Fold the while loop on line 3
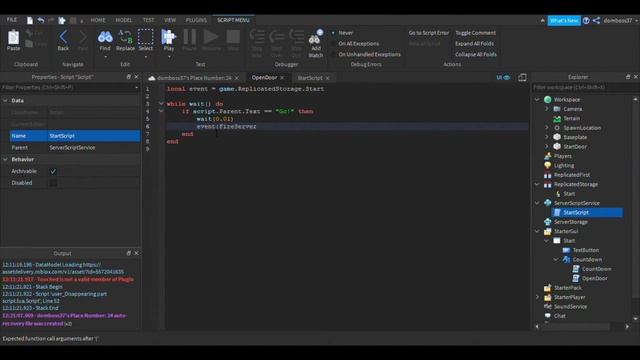Image resolution: width=640 pixels, height=360 pixels. (x=161, y=104)
